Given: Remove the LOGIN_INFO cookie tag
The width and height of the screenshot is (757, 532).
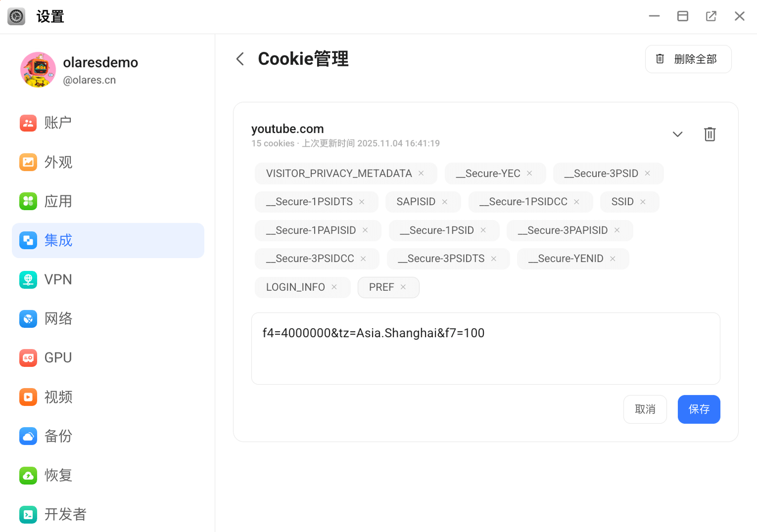Looking at the screenshot, I should (x=334, y=287).
